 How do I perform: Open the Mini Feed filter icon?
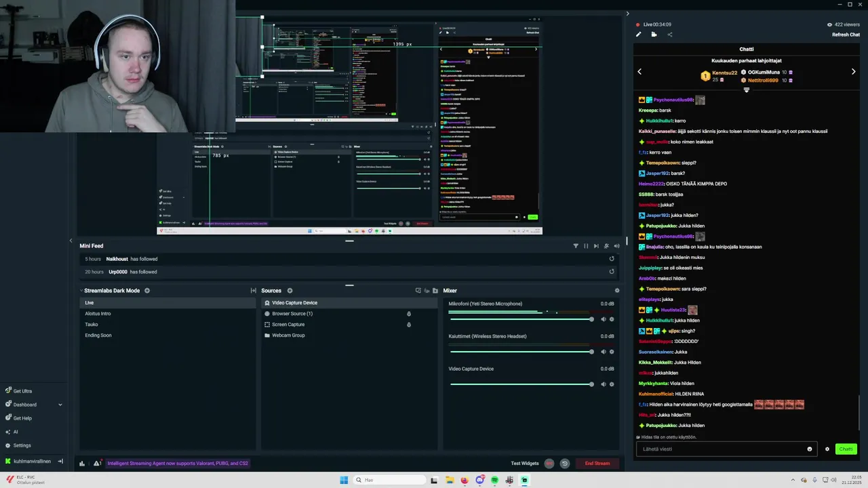576,246
